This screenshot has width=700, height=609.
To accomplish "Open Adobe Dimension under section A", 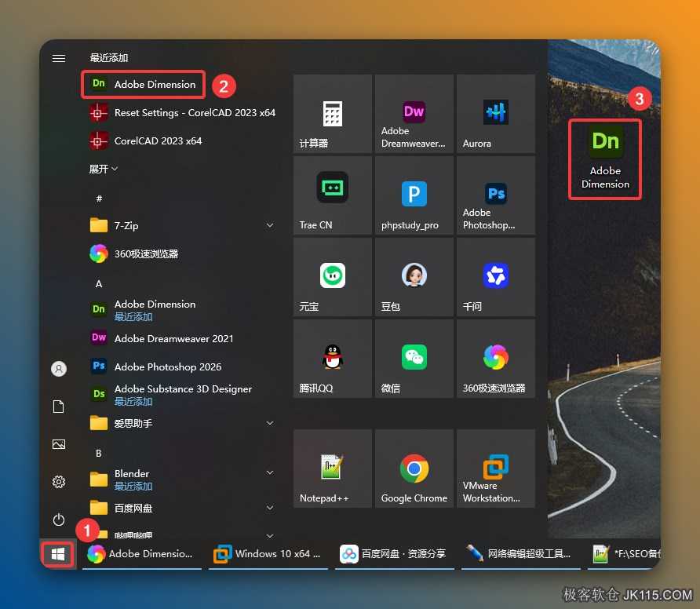I will (x=144, y=310).
